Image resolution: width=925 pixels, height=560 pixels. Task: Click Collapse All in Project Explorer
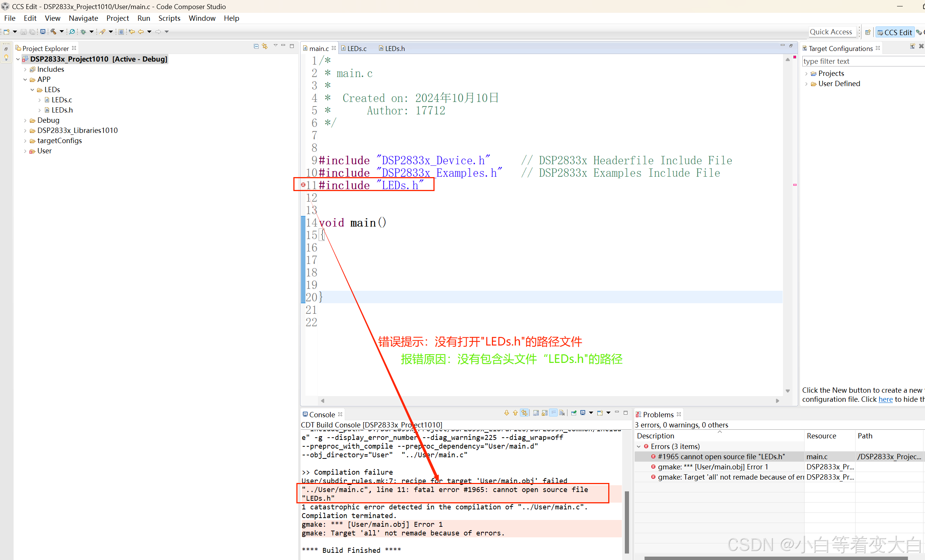coord(256,46)
